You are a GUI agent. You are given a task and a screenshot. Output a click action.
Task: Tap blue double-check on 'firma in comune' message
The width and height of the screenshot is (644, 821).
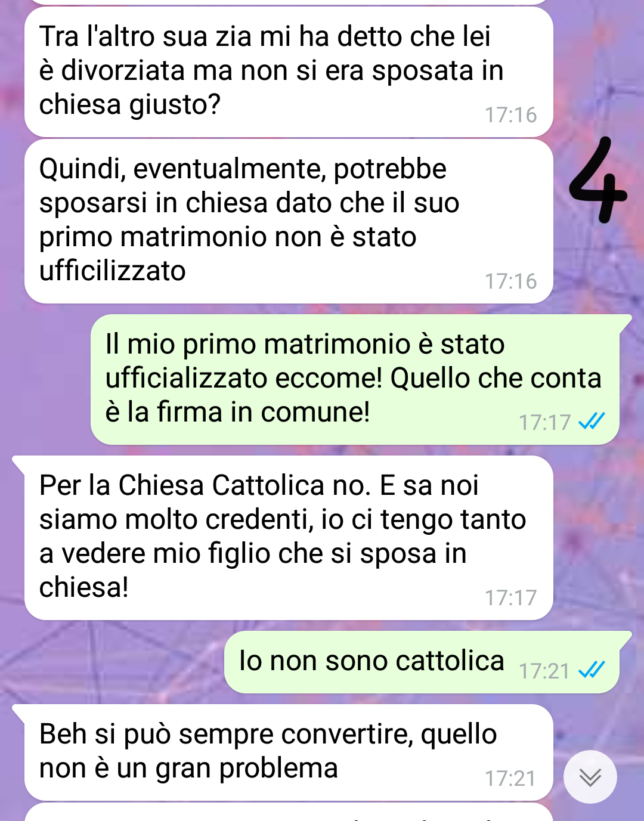pos(592,422)
